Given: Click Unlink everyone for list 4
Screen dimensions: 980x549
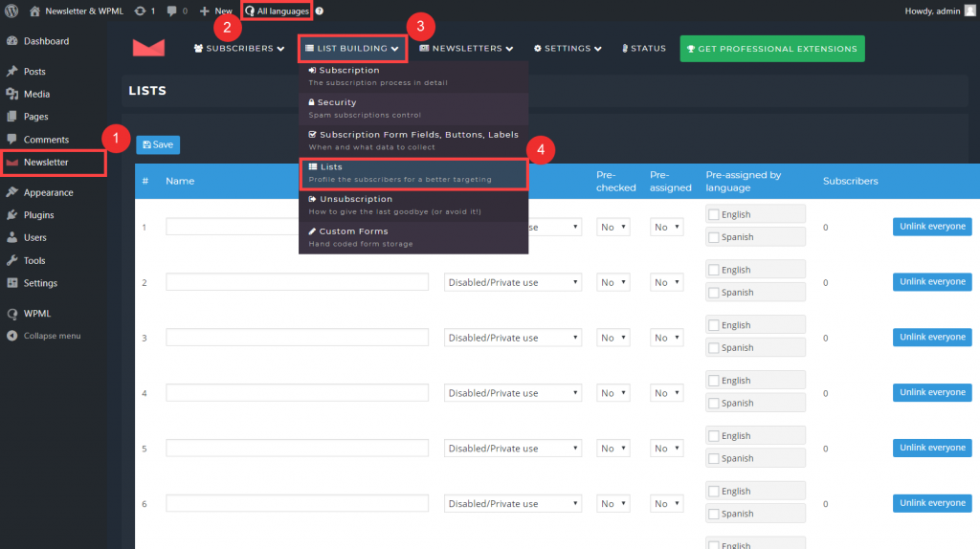Looking at the screenshot, I should click(x=932, y=392).
